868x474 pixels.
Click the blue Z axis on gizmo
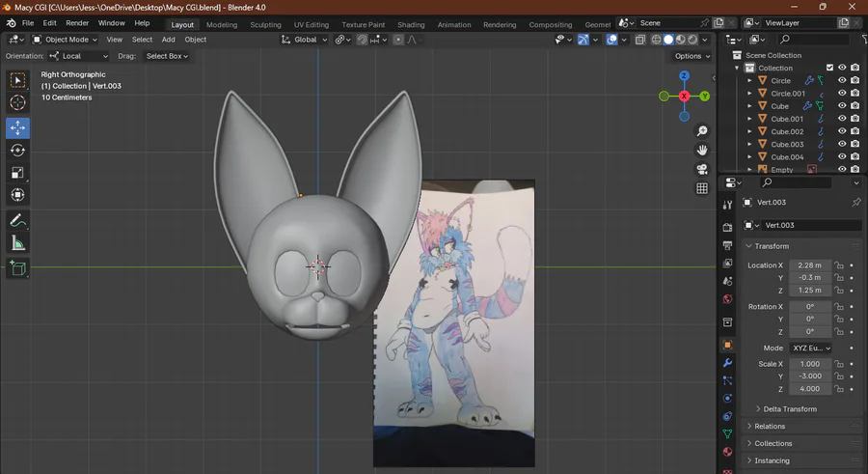pos(684,75)
